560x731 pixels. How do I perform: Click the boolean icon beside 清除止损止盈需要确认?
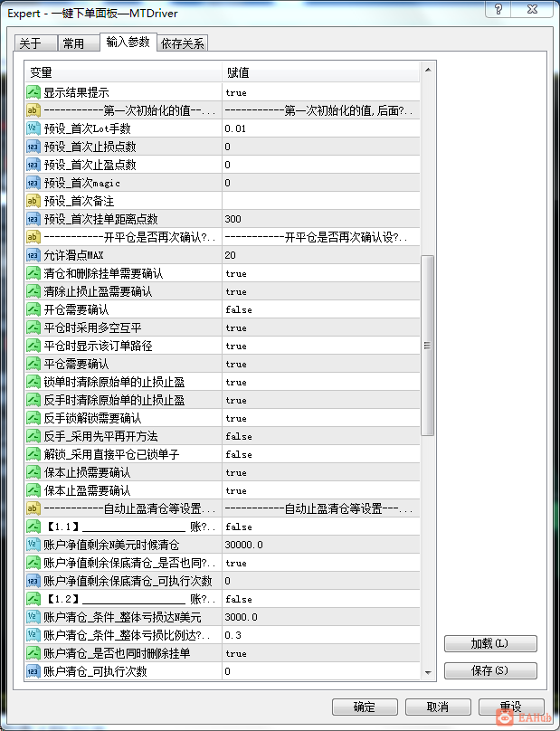click(33, 292)
